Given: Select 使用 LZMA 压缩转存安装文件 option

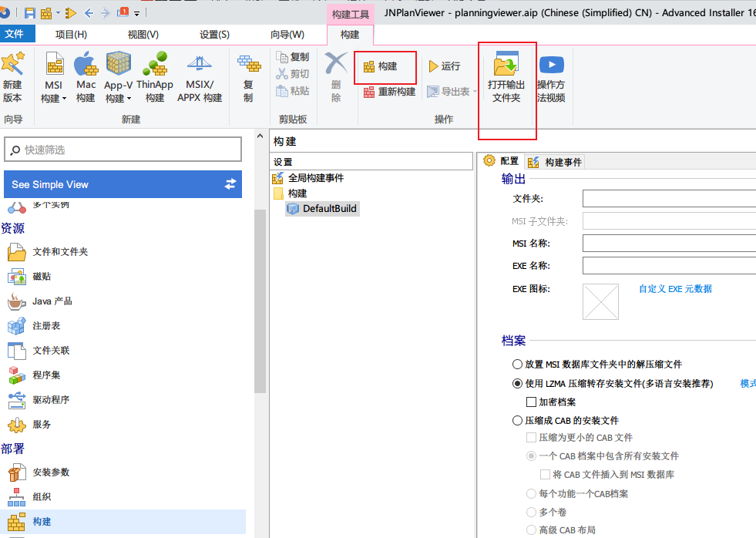Looking at the screenshot, I should [517, 384].
